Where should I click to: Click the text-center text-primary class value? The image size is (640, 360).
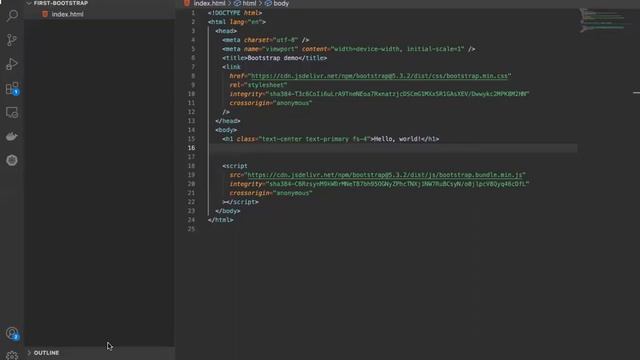pyautogui.click(x=314, y=139)
